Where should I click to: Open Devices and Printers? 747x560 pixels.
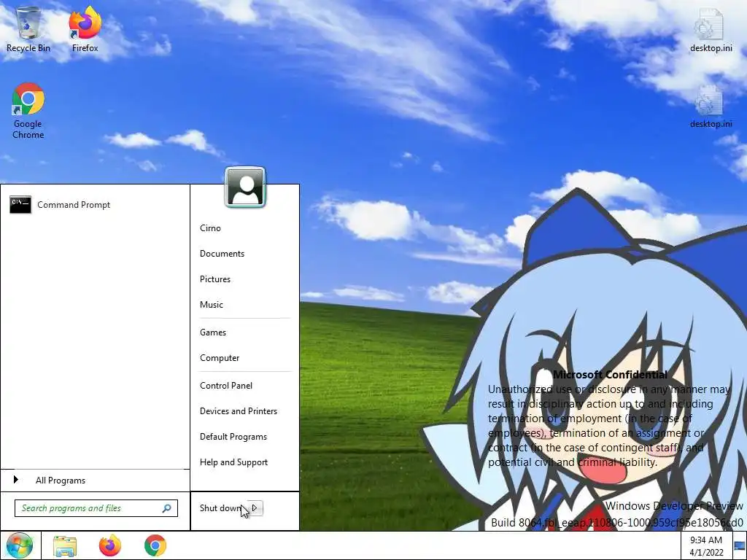coord(239,411)
